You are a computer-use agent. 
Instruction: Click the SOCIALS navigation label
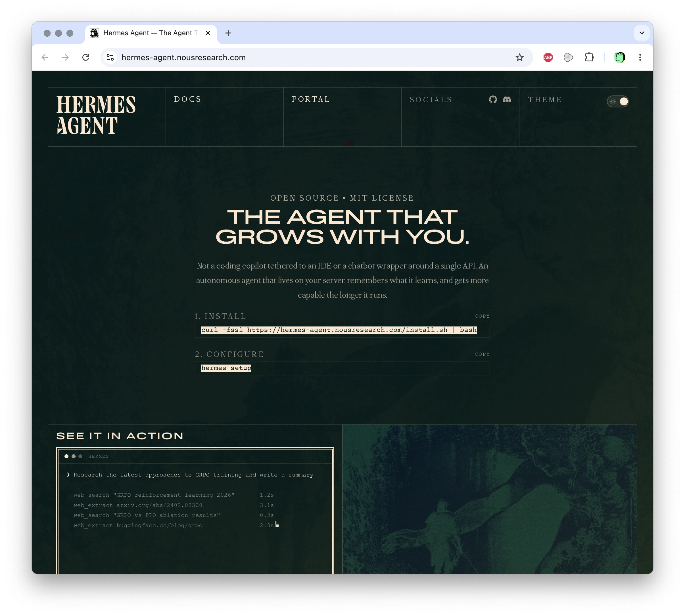(x=431, y=99)
